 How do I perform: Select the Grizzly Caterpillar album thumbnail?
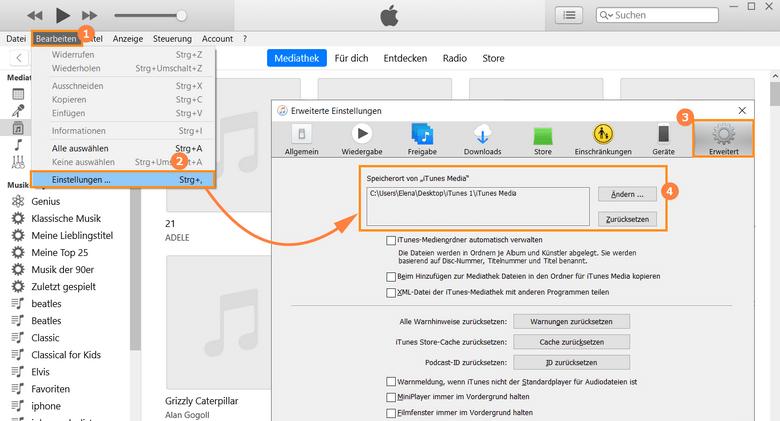218,322
